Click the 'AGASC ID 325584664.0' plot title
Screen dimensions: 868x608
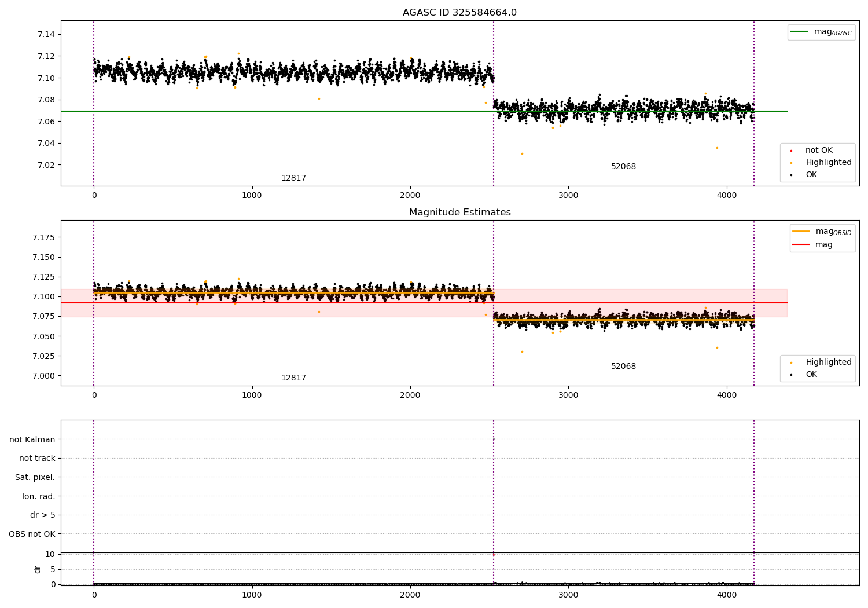coord(459,13)
